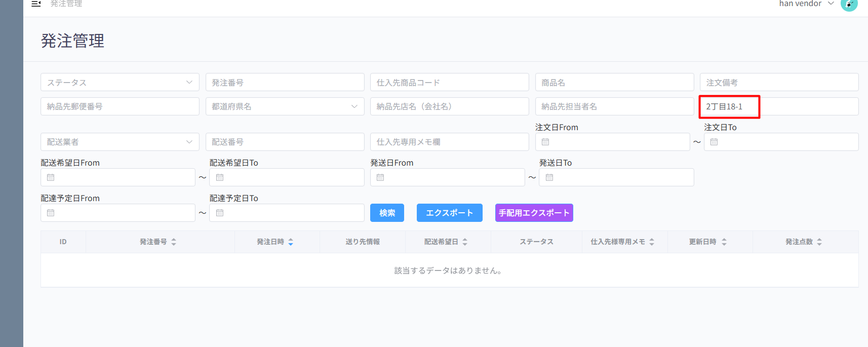Open calendar in 注文日To field
Viewport: 868px width, 347px height.
[x=714, y=142]
